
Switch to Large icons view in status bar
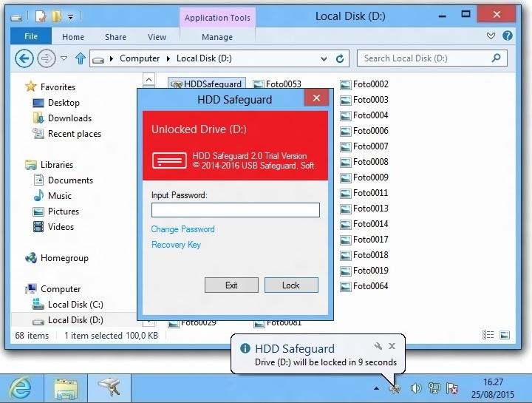click(x=505, y=335)
